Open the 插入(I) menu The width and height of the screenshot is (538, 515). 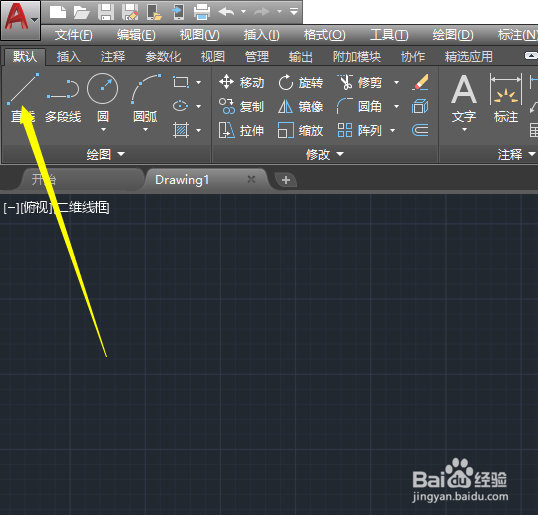click(261, 35)
